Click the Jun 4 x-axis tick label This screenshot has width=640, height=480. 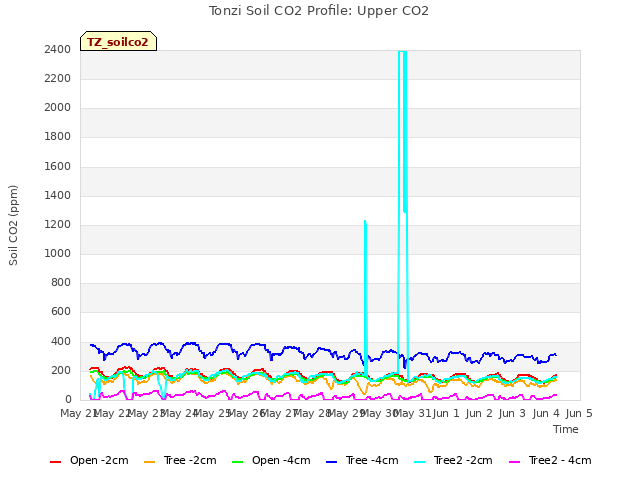[546, 413]
